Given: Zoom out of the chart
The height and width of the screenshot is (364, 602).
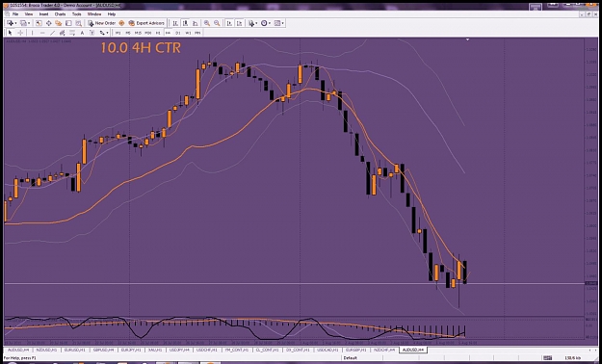Looking at the screenshot, I should click(x=217, y=23).
